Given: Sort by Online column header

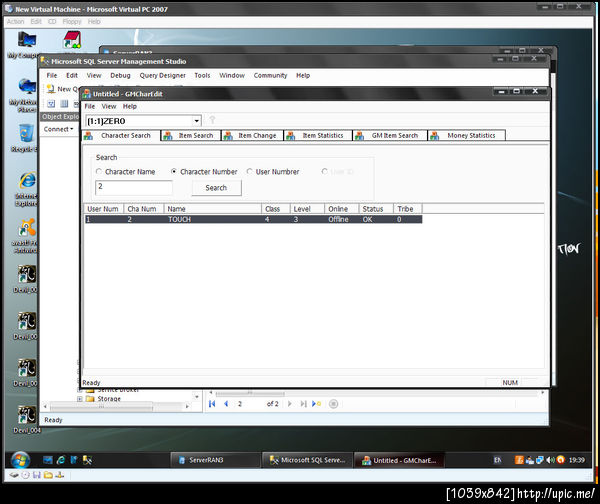Looking at the screenshot, I should 341,209.
